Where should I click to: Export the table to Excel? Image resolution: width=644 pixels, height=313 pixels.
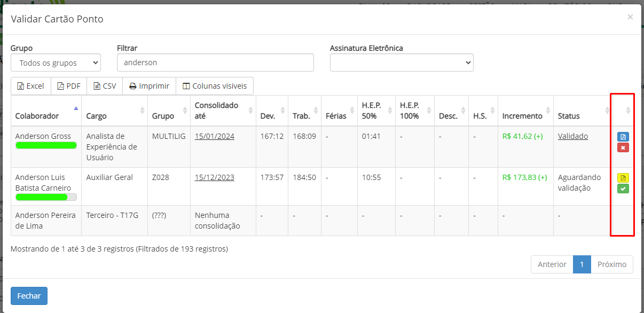[x=31, y=86]
